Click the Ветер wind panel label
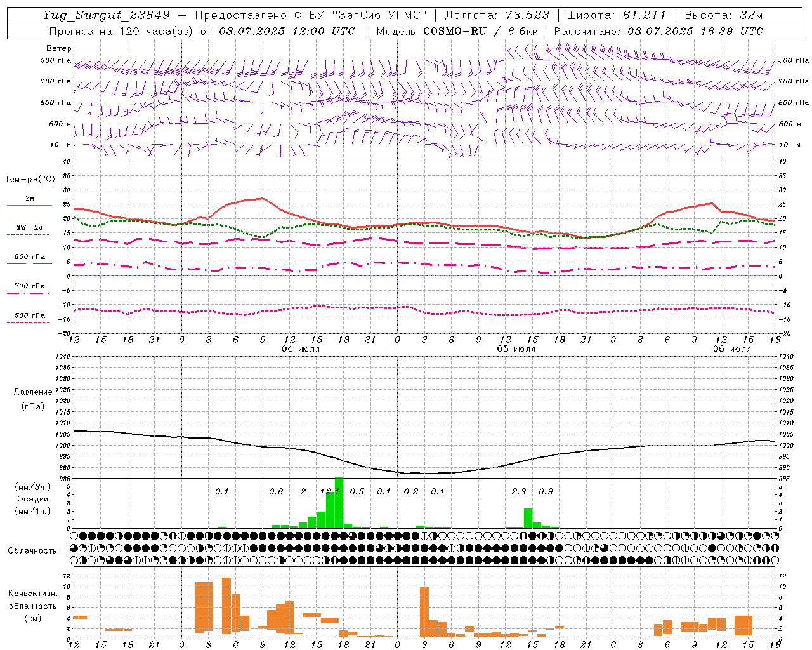Viewport: 812px width, 650px height. 59,48
